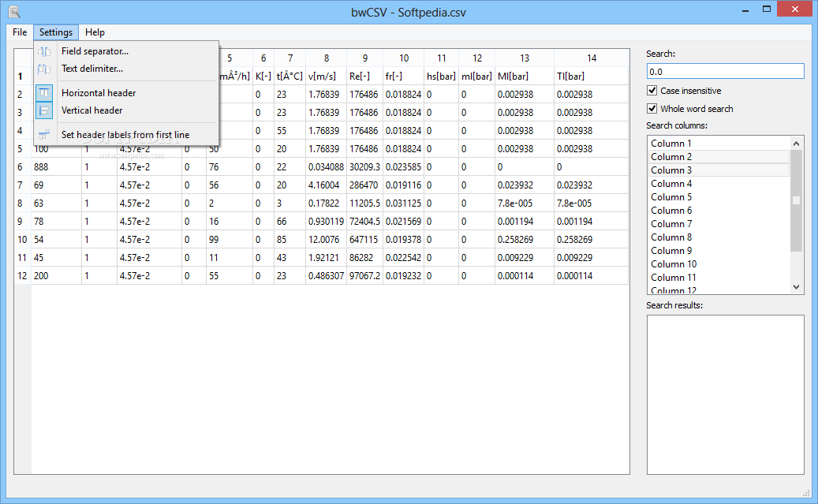The image size is (818, 504).
Task: Click the v[m/s] header cell
Action: tap(327, 77)
